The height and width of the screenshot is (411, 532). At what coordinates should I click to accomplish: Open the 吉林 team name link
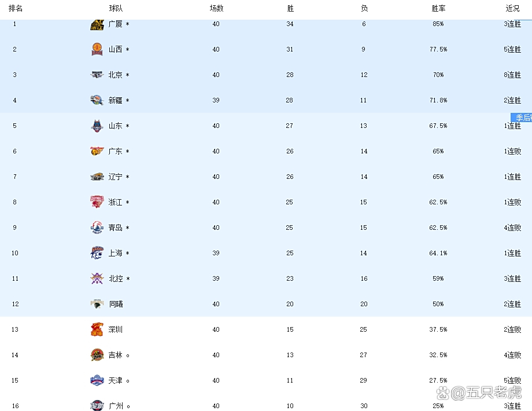tap(116, 355)
